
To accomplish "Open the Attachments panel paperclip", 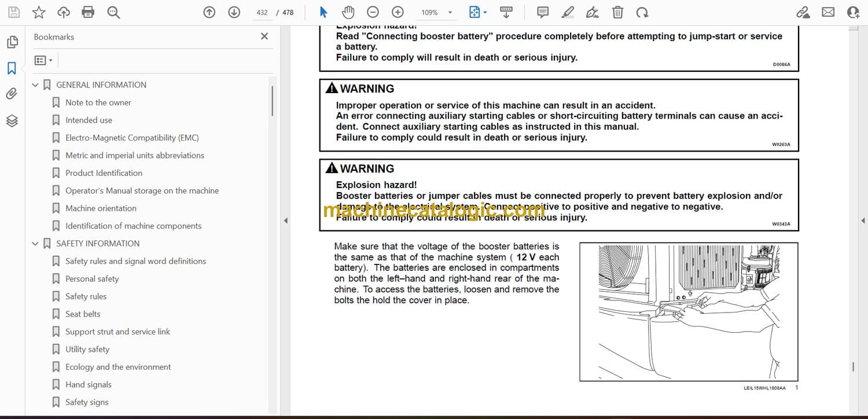I will tap(12, 94).
